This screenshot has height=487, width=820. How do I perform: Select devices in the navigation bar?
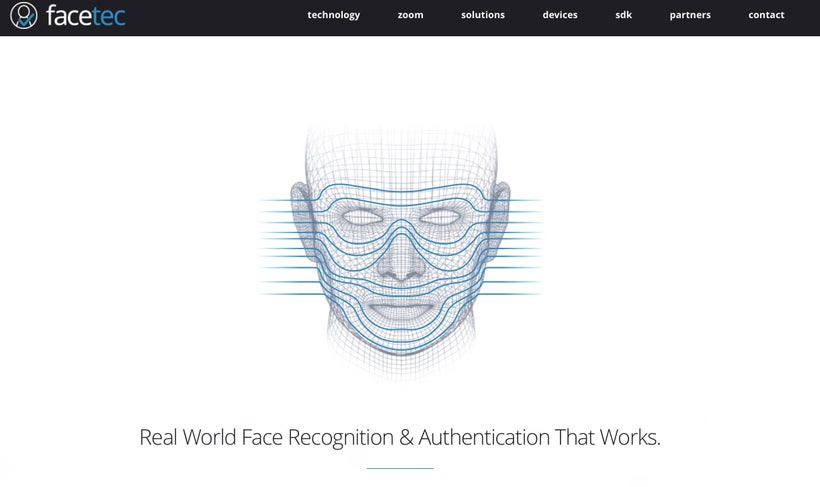(x=560, y=15)
